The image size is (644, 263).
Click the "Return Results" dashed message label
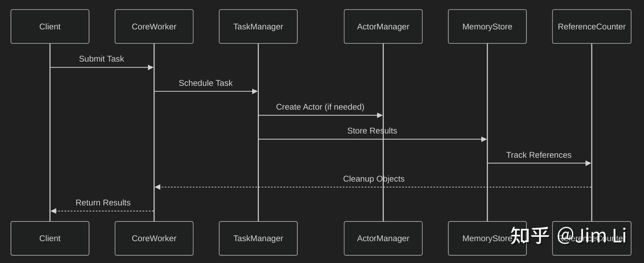(x=103, y=203)
